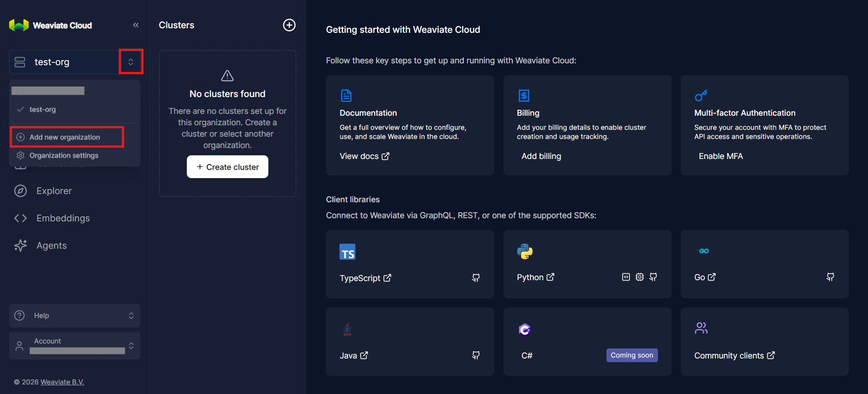Image resolution: width=868 pixels, height=394 pixels.
Task: Go to Explorer in sidebar
Action: (x=54, y=191)
